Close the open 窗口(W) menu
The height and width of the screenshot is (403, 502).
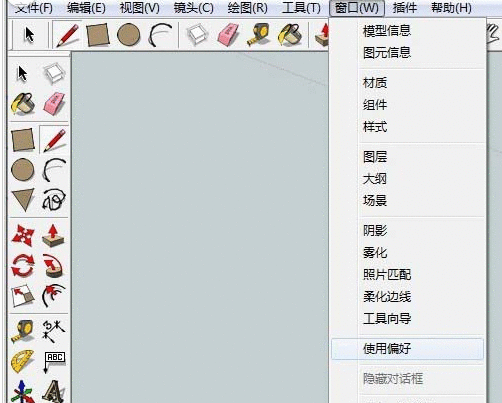point(357,8)
